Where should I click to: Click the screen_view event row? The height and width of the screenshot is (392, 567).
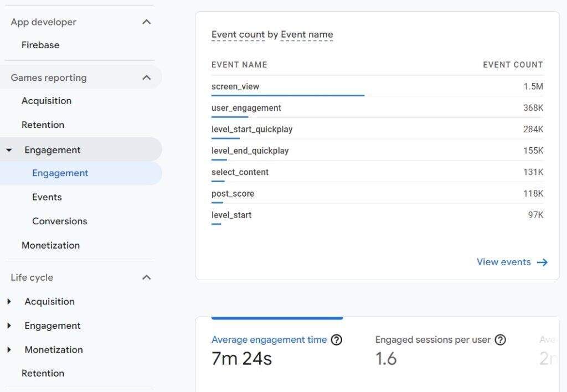click(x=235, y=87)
